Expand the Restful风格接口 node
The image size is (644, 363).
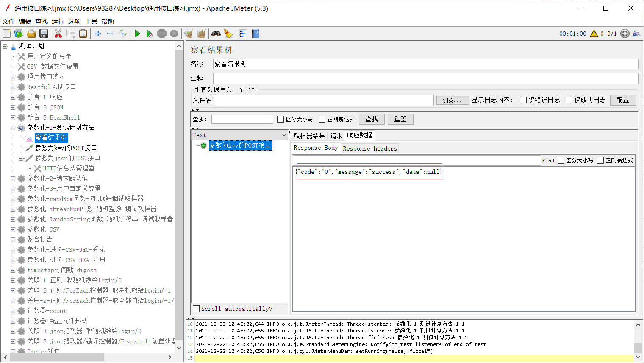click(x=13, y=87)
